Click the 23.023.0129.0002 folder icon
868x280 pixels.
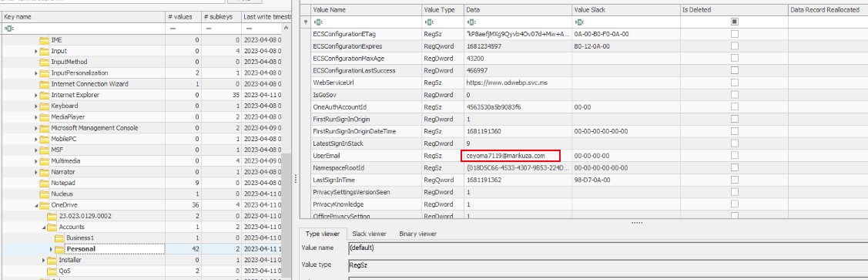click(x=52, y=216)
